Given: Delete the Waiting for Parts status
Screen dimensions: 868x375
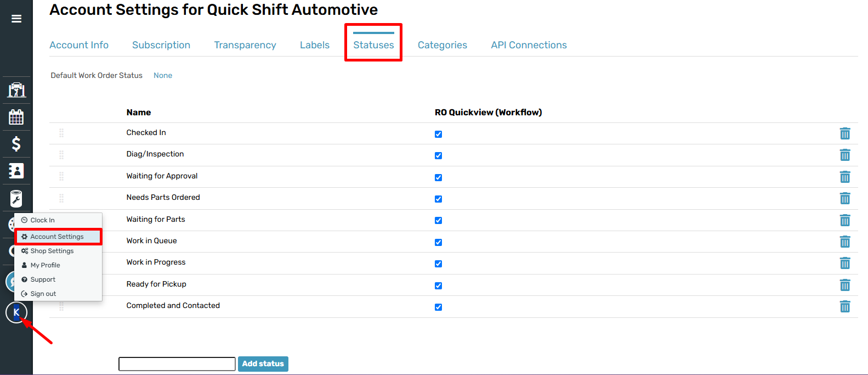Looking at the screenshot, I should pos(845,220).
